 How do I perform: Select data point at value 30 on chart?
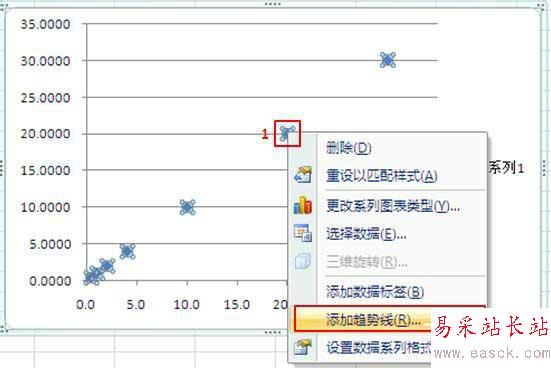pyautogui.click(x=388, y=60)
